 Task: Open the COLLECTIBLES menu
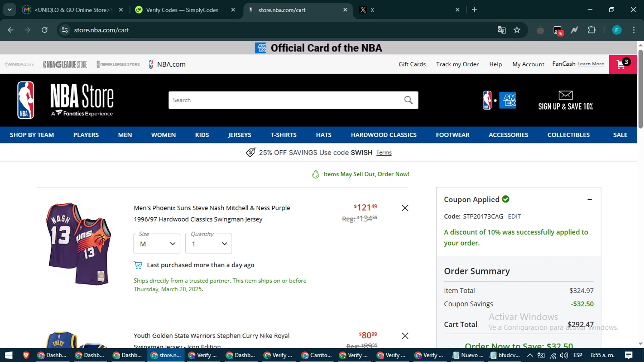pos(568,135)
